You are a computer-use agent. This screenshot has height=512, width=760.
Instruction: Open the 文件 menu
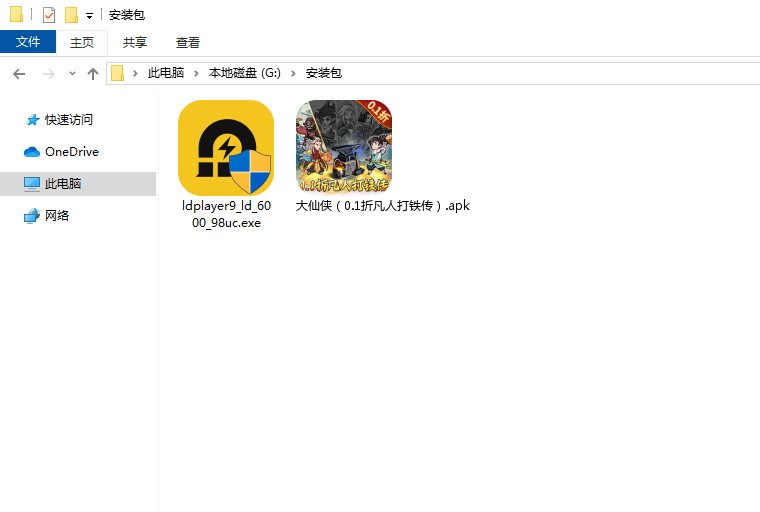pos(28,42)
